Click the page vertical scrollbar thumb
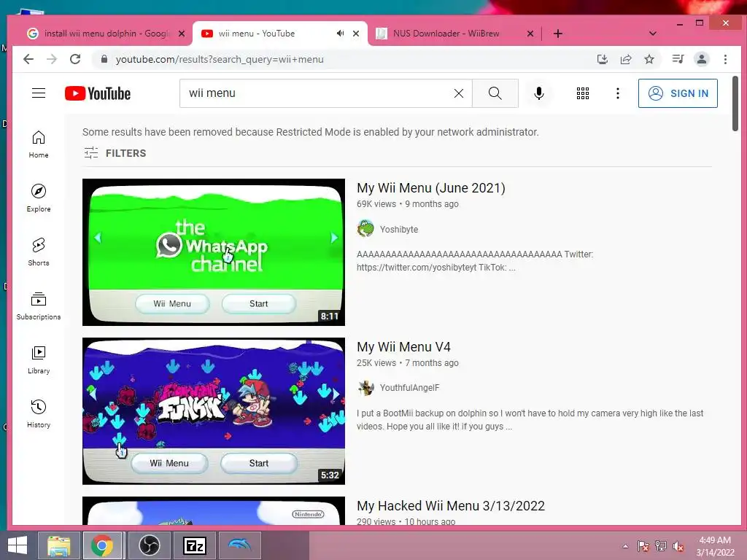747x560 pixels. [x=735, y=103]
